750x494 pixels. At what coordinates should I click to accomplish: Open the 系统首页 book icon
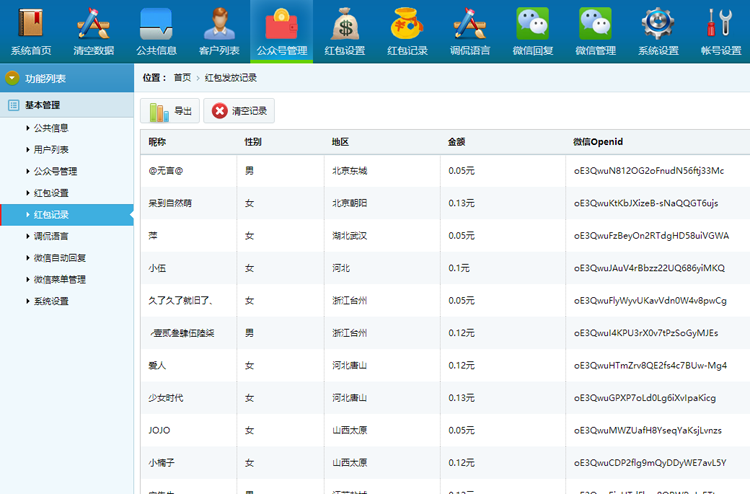tap(31, 23)
